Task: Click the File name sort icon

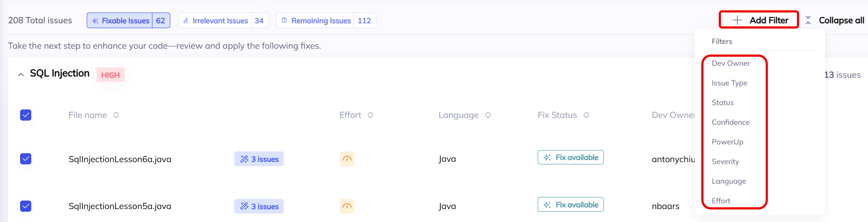Action: click(x=116, y=115)
